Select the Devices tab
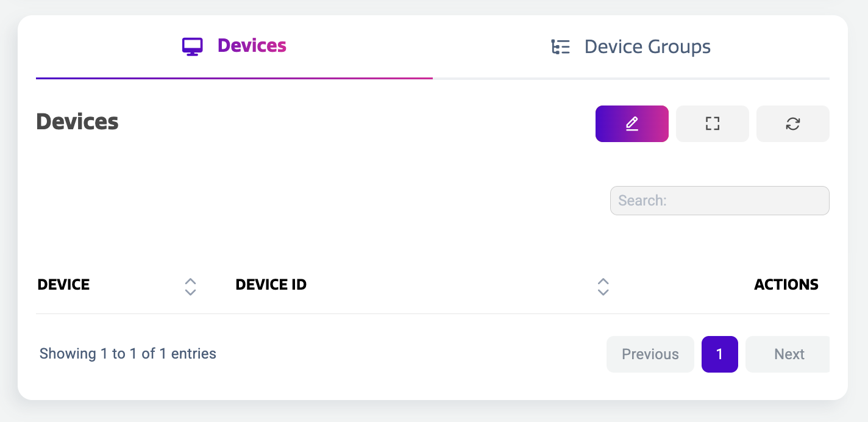 252,45
